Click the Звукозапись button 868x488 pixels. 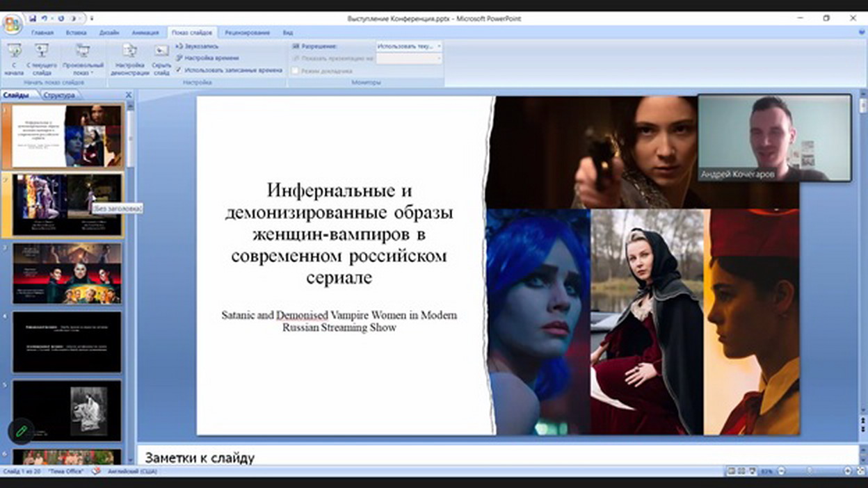(197, 46)
